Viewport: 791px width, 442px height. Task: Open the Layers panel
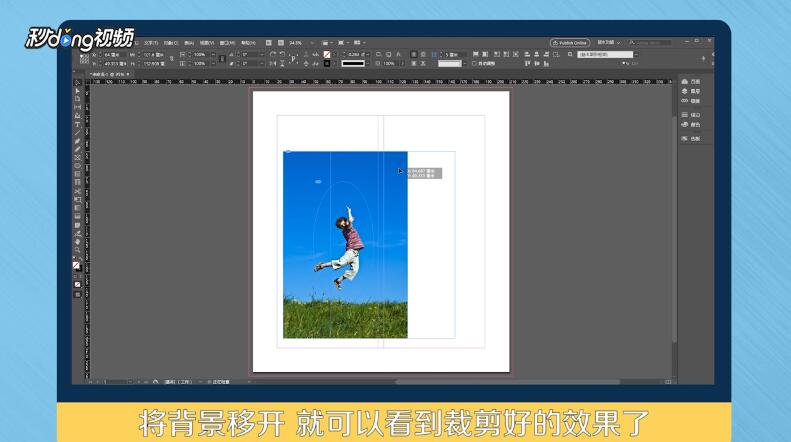point(691,91)
